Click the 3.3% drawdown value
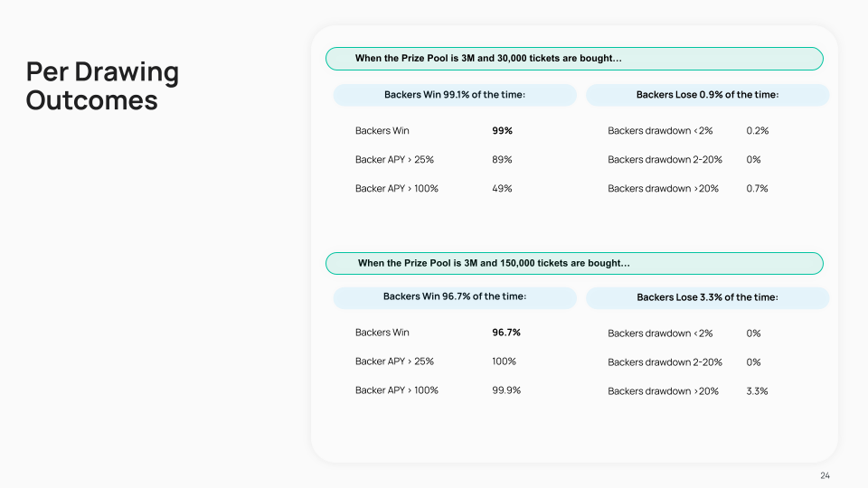The height and width of the screenshot is (488, 868). [x=758, y=391]
